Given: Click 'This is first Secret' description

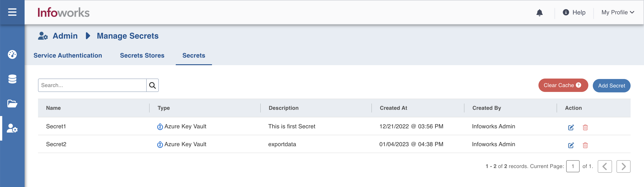Looking at the screenshot, I should 292,126.
